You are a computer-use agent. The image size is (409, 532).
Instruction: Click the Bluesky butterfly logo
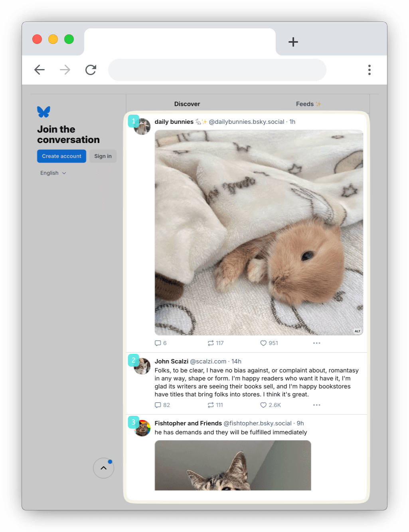(43, 111)
